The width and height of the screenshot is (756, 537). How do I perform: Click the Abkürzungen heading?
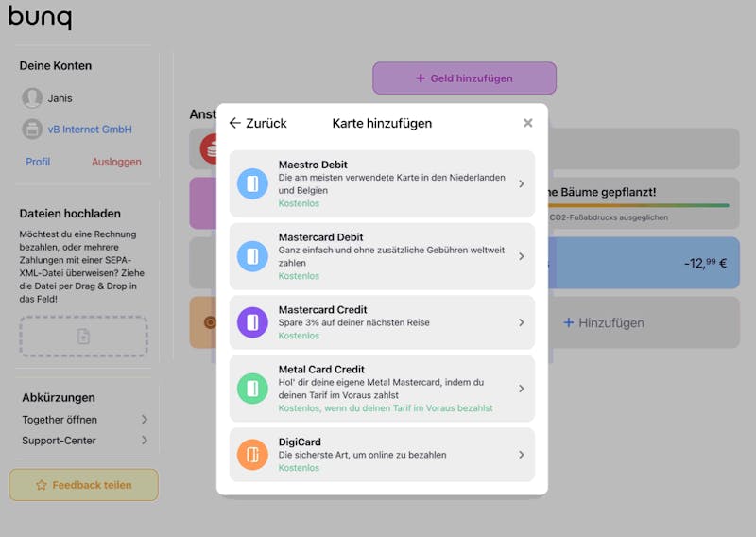click(x=59, y=398)
